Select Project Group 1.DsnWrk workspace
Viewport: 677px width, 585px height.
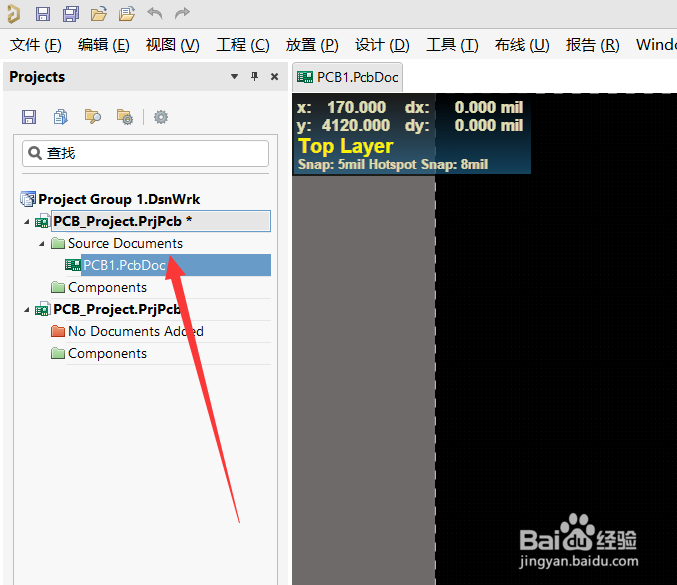click(x=119, y=199)
